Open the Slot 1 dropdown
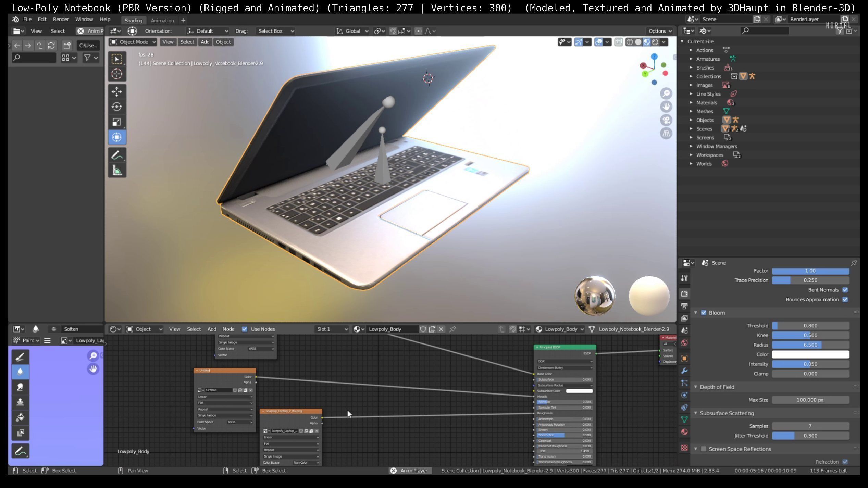The height and width of the screenshot is (488, 868). [332, 329]
